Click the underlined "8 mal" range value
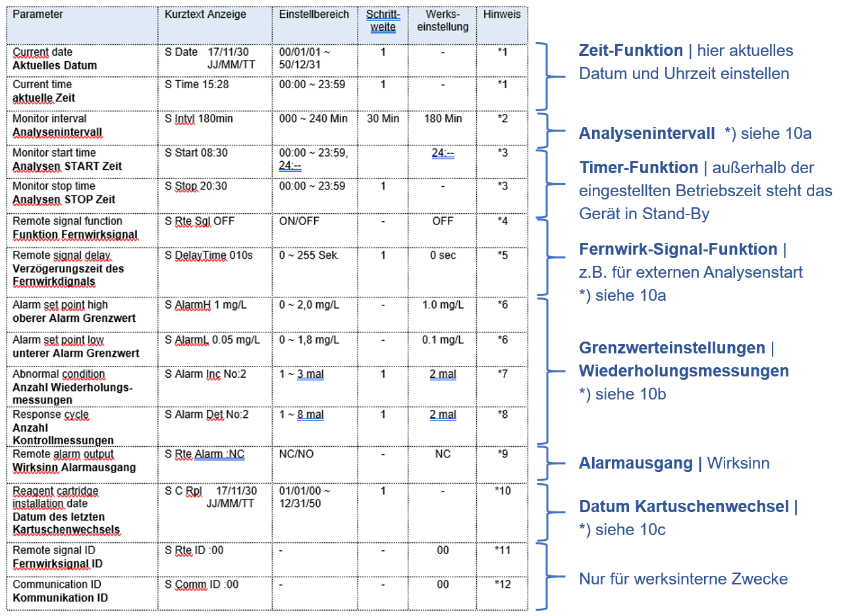 [x=310, y=415]
